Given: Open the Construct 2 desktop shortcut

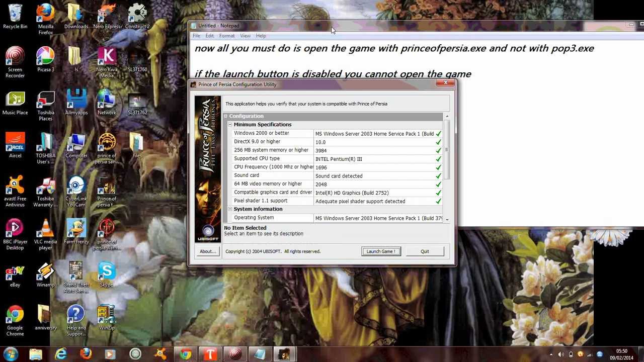Looking at the screenshot, I should coord(137,17).
